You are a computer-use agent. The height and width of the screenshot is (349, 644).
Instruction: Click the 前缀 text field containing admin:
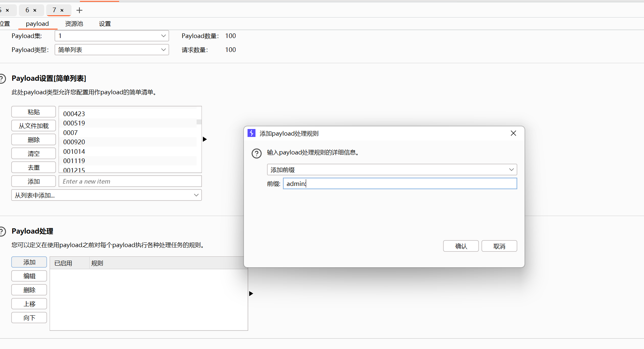[x=400, y=184]
